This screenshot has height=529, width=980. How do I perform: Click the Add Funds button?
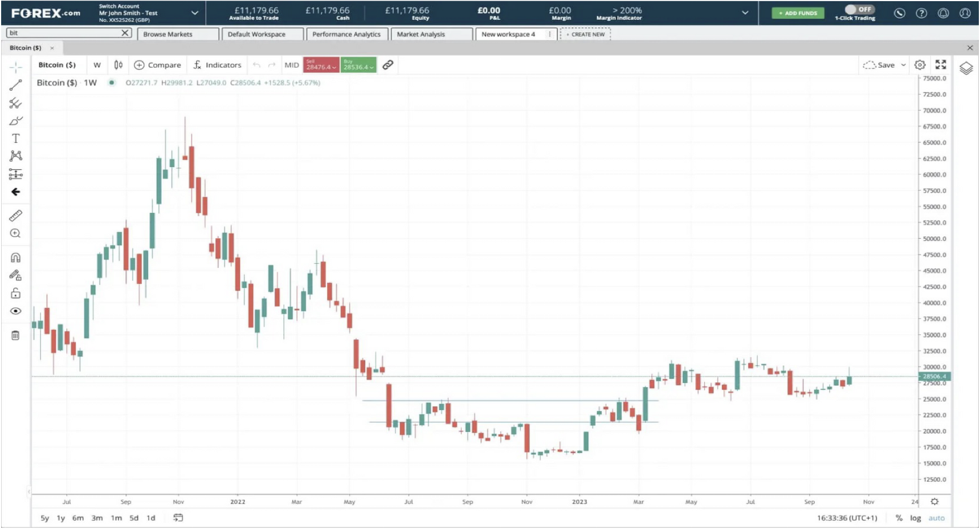click(x=798, y=13)
